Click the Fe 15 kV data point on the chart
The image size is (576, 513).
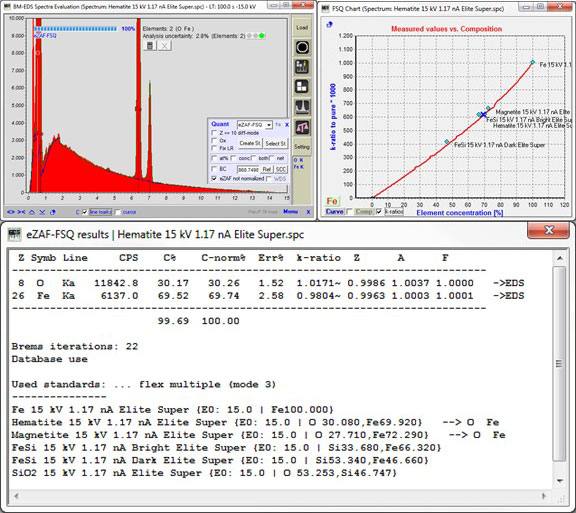tap(533, 62)
